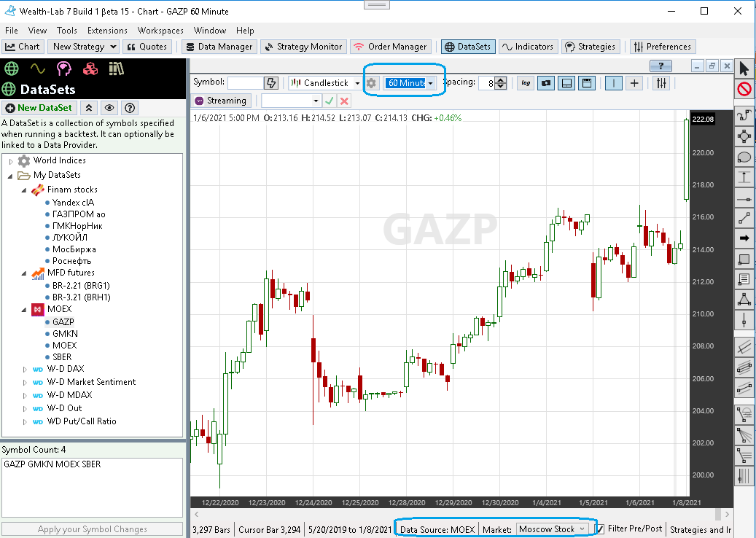
Task: Open the red cubes Building Blocks sidebar tab
Action: (90, 69)
